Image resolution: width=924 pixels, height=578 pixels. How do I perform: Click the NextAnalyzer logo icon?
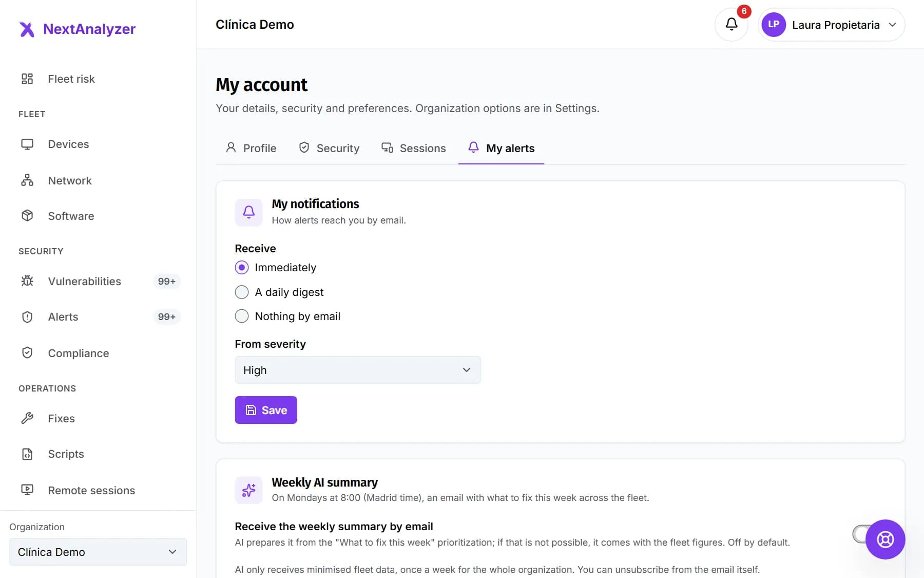(x=27, y=29)
